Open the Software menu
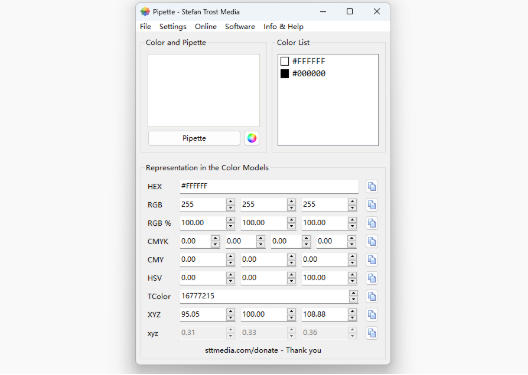This screenshot has width=528, height=375. point(240,26)
